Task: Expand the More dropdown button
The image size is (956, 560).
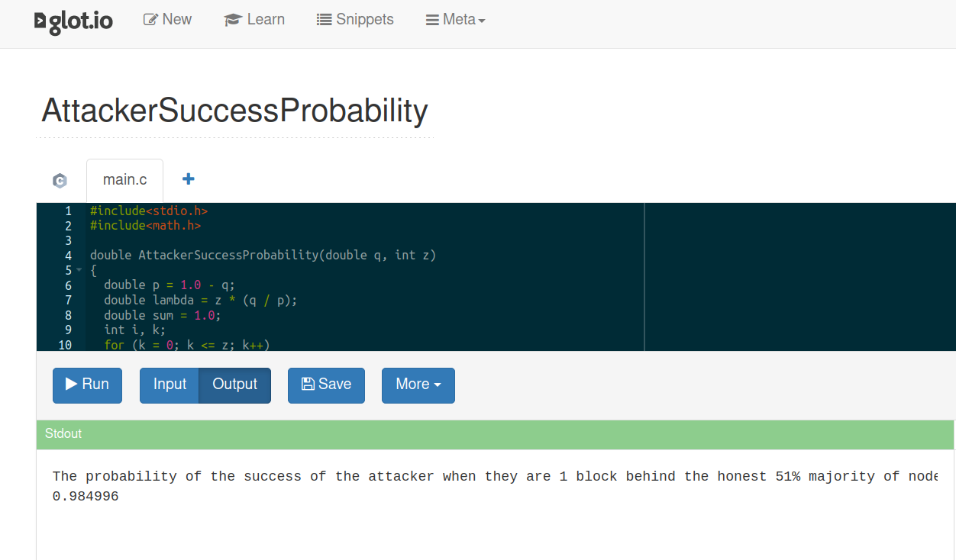Action: click(x=418, y=385)
